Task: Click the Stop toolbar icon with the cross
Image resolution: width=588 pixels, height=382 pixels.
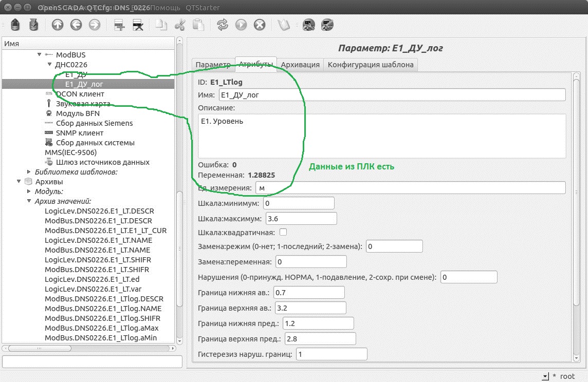Action: point(260,25)
